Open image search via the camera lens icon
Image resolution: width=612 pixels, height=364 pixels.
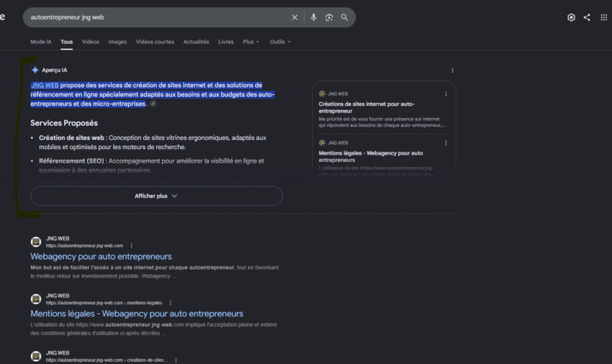pyautogui.click(x=329, y=17)
